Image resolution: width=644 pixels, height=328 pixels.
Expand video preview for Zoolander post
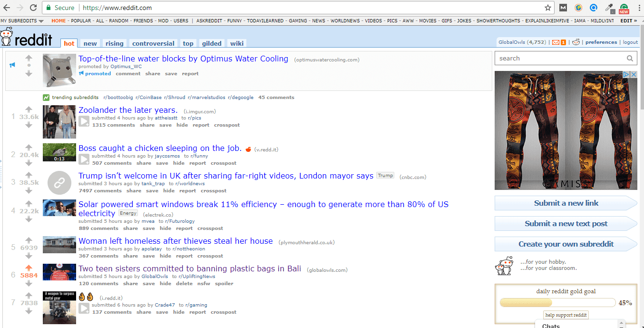84,121
